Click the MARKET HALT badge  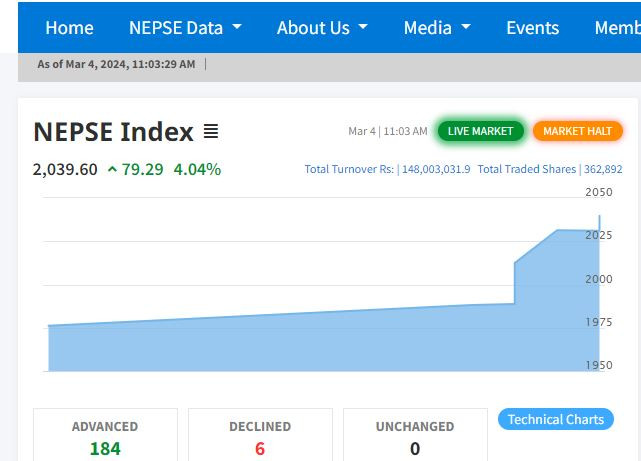tap(578, 131)
